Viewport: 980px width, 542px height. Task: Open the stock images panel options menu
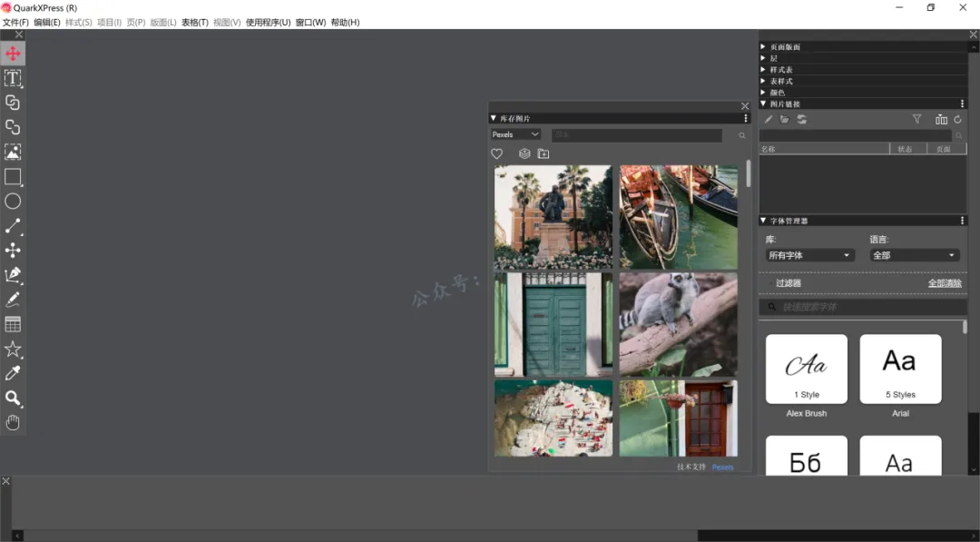[x=745, y=118]
